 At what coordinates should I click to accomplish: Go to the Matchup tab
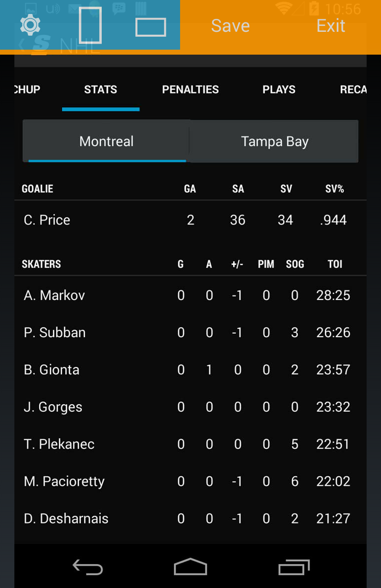coord(27,89)
